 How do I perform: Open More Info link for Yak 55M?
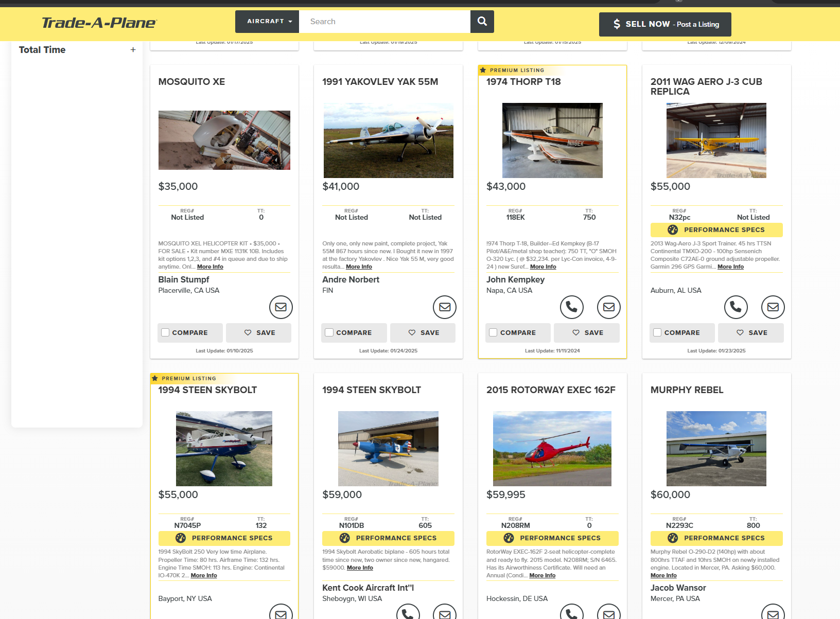359,267
